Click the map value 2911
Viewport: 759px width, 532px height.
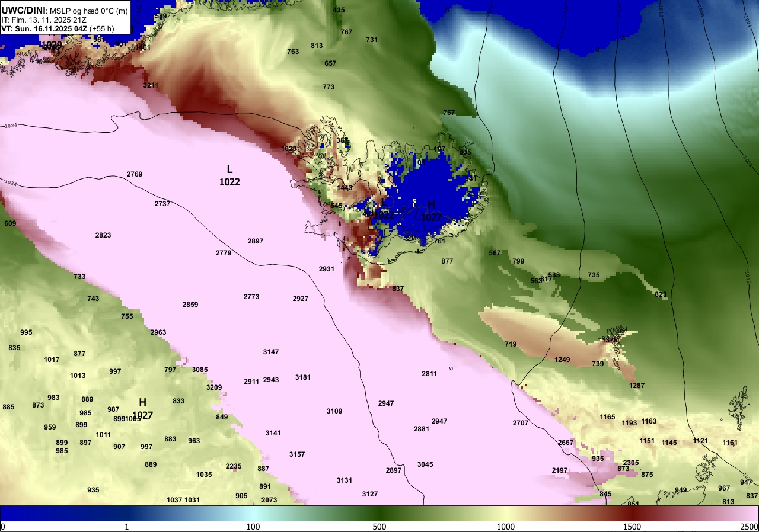pyautogui.click(x=251, y=382)
